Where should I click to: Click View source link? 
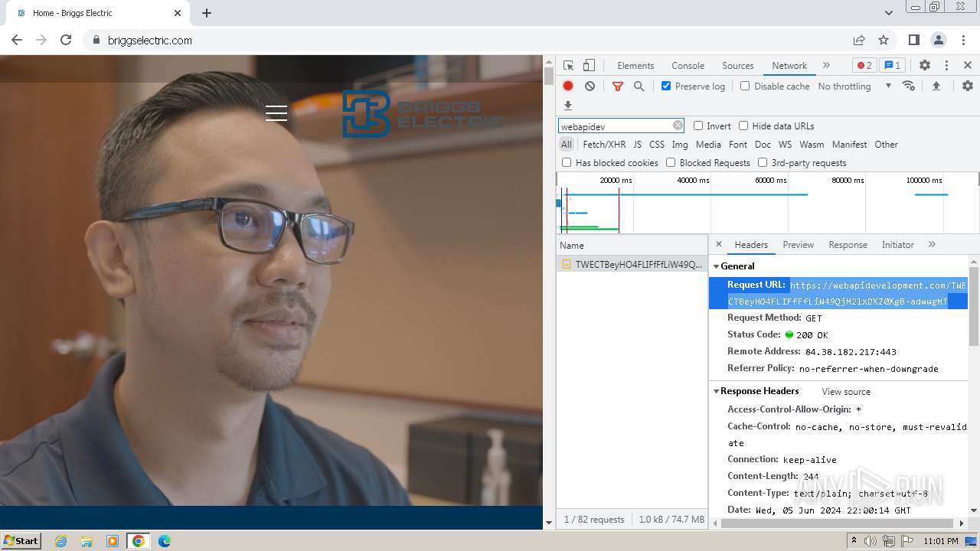click(x=846, y=392)
